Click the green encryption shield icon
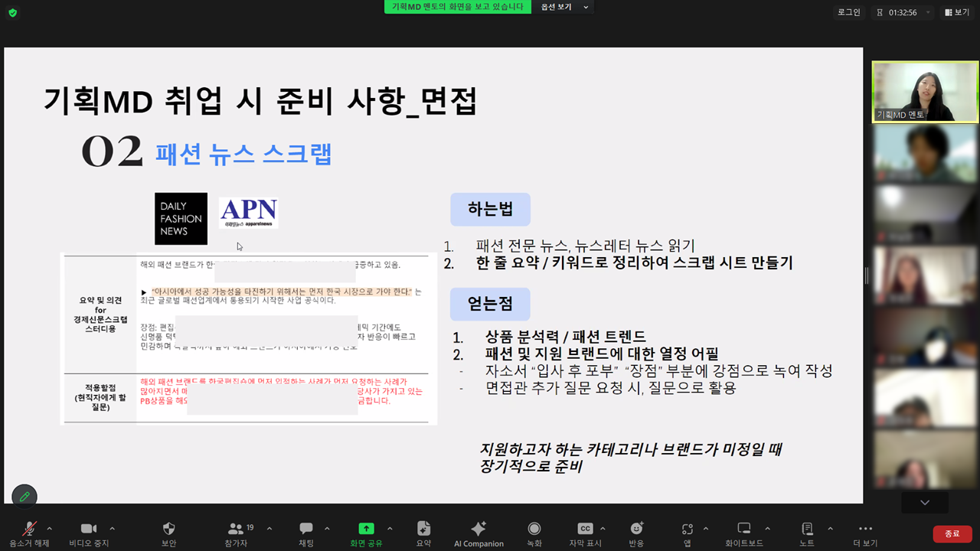The image size is (980, 551). coord(12,12)
